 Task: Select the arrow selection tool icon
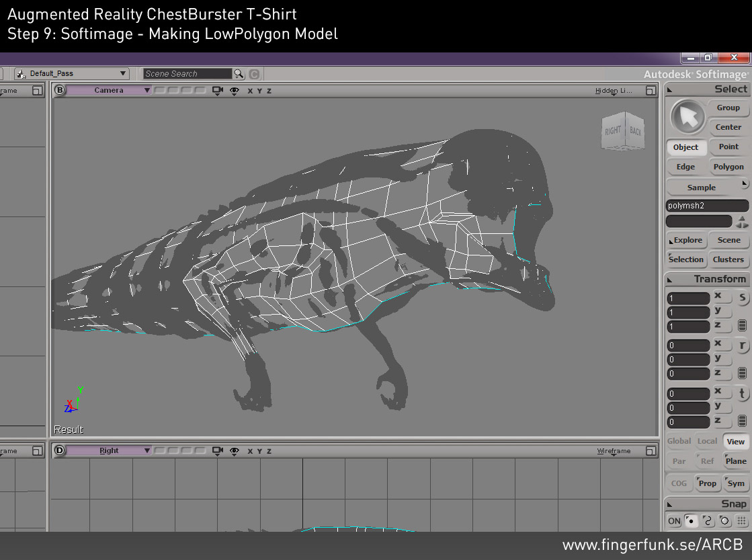click(x=687, y=116)
